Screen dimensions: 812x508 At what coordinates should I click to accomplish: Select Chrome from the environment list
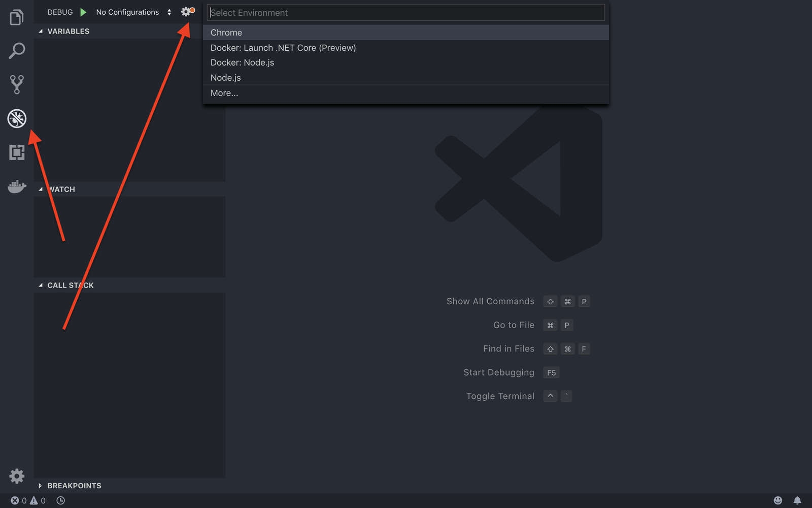click(x=226, y=32)
